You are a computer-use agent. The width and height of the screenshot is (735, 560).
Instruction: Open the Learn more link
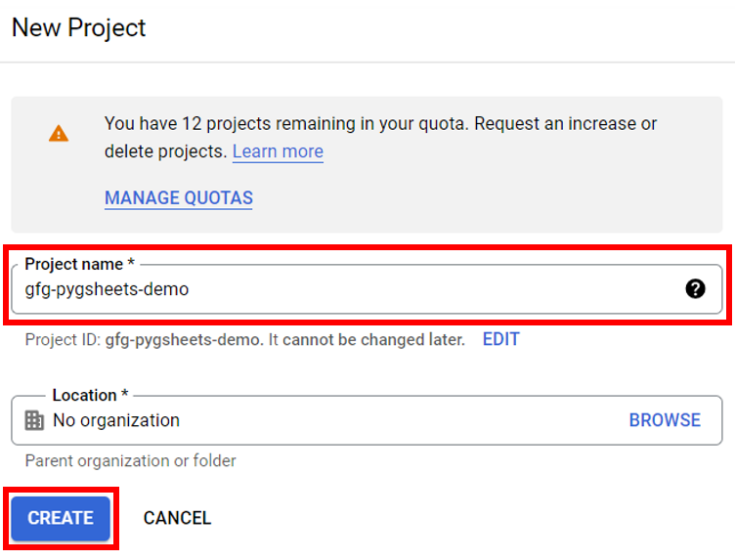click(x=278, y=151)
